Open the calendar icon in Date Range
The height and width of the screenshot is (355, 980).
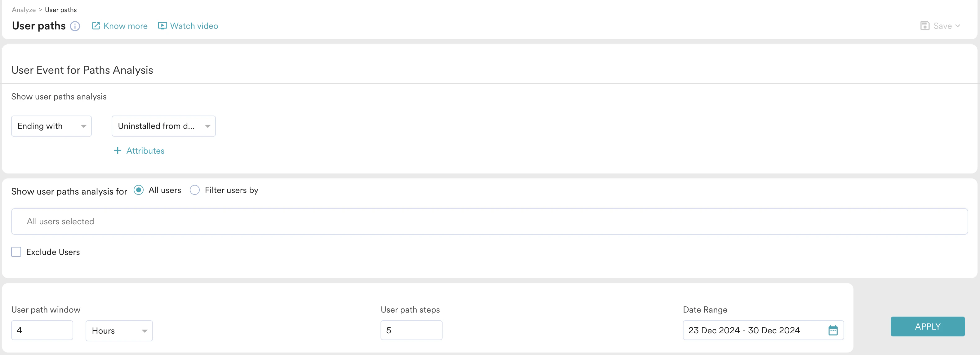833,330
